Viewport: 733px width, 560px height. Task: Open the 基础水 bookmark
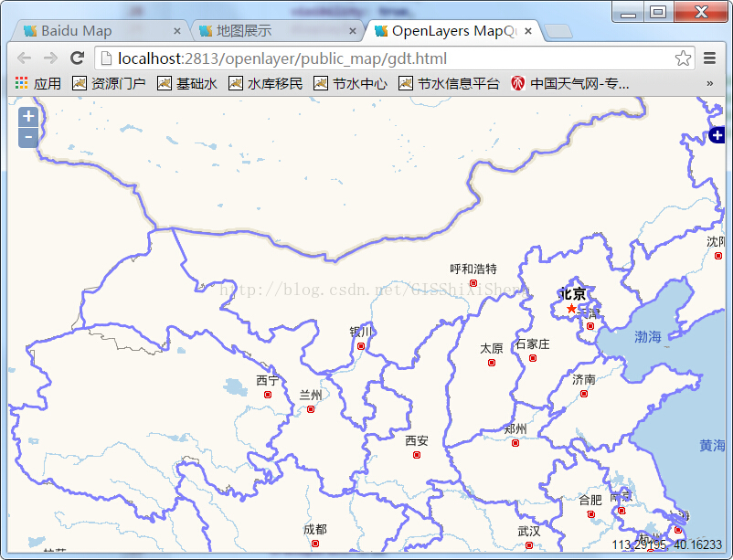(187, 84)
